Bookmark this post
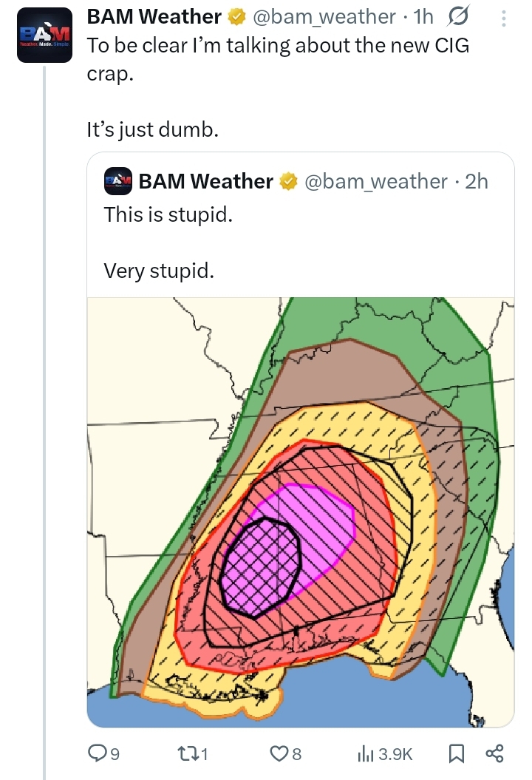The height and width of the screenshot is (780, 532). pos(456,753)
